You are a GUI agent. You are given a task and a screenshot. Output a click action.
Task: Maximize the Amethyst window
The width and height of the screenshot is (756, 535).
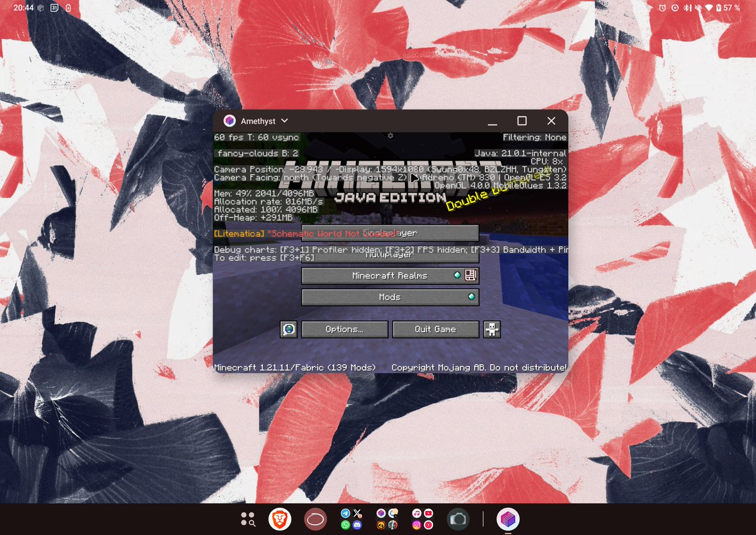522,120
